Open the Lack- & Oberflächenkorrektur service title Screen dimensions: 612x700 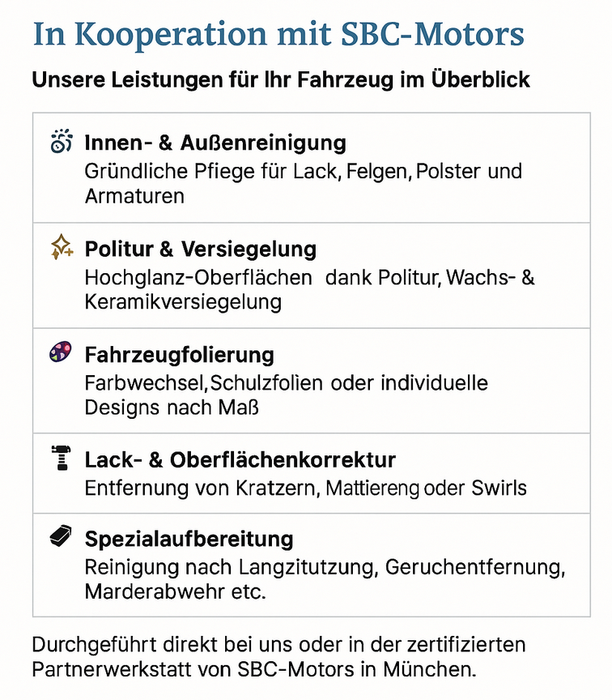[240, 460]
